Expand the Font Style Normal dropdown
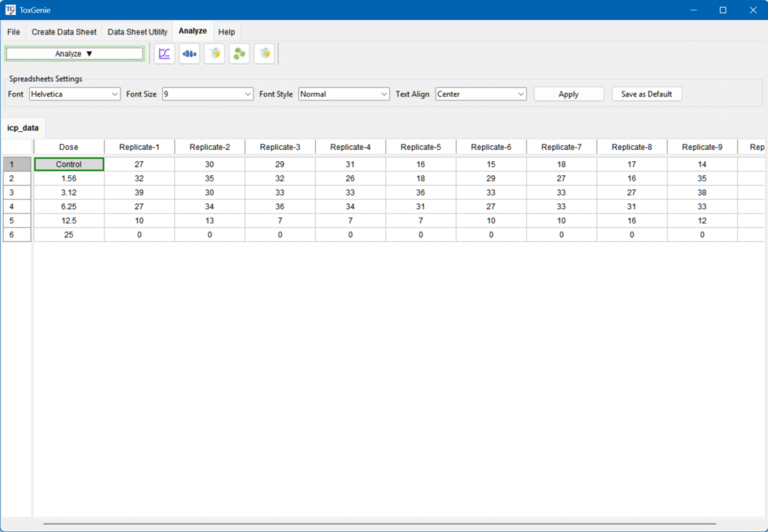 tap(343, 94)
